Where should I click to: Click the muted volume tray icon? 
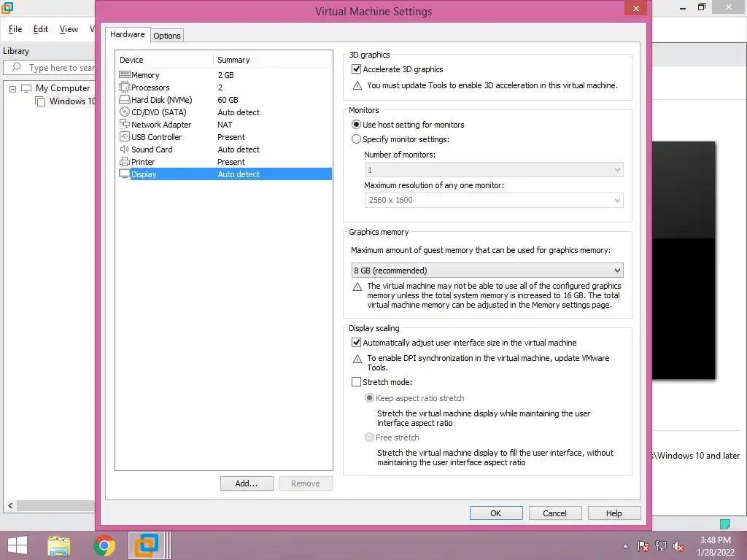[678, 546]
